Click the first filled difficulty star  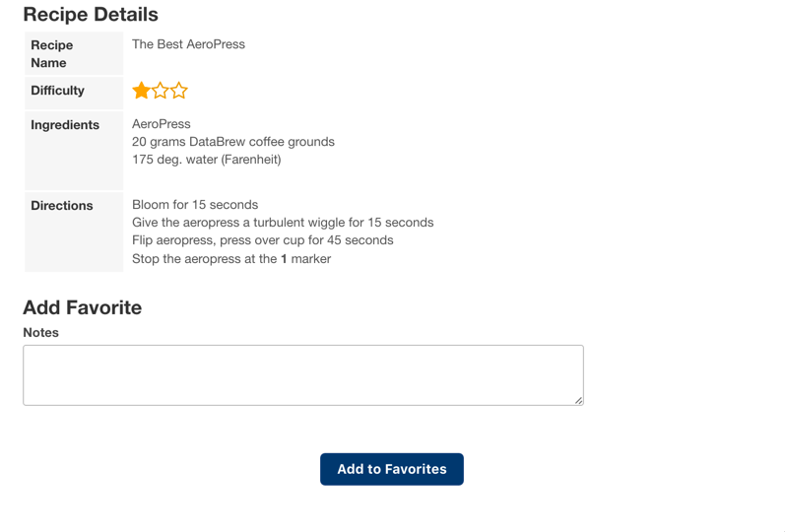[142, 91]
